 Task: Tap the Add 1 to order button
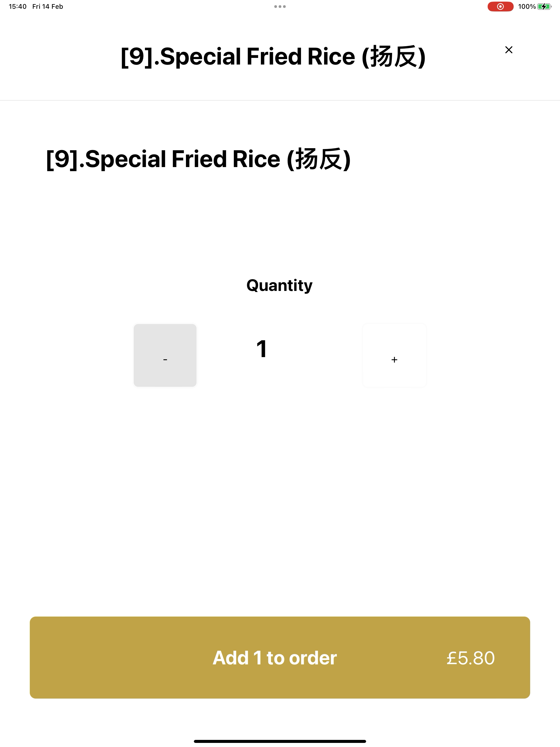[x=280, y=658]
